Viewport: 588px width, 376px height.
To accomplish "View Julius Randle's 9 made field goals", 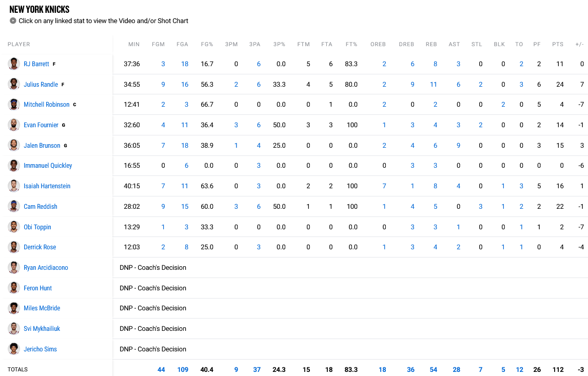I will (x=163, y=85).
